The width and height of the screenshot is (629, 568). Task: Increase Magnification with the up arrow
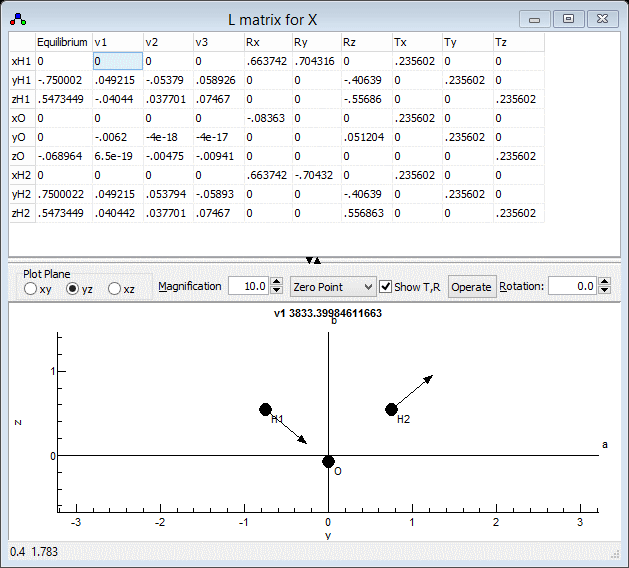pos(276,282)
